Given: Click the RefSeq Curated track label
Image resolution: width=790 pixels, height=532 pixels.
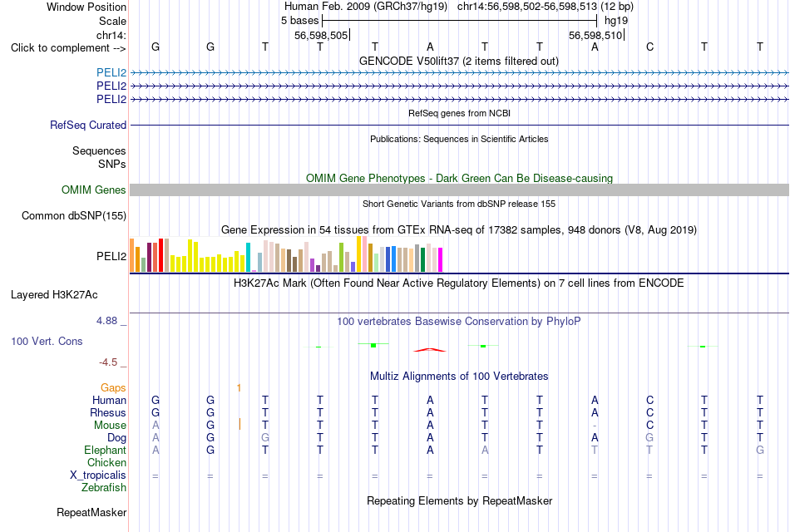Looking at the screenshot, I should [x=88, y=125].
